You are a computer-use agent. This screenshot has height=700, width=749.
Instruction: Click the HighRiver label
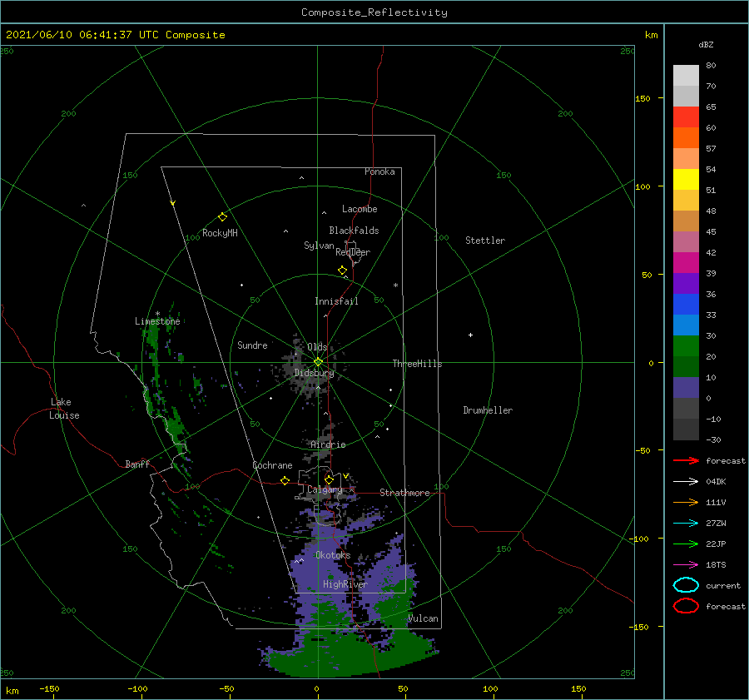pos(345,584)
